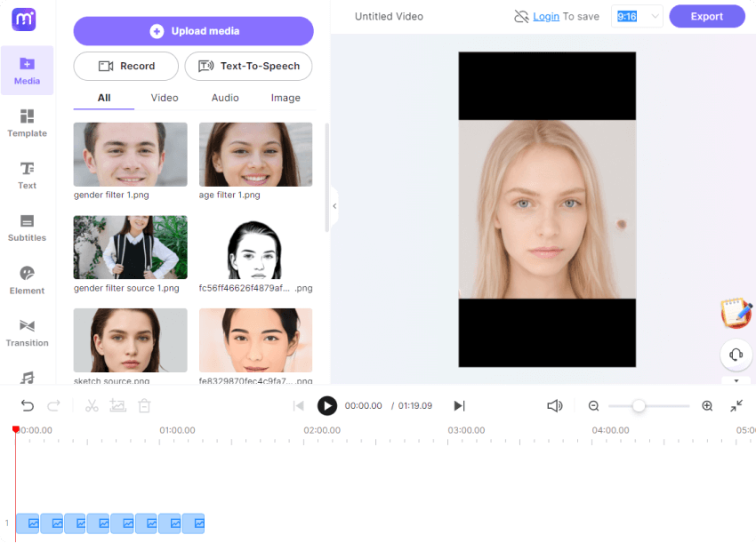
Task: Open the 9:16 aspect ratio dropdown
Action: [x=637, y=16]
